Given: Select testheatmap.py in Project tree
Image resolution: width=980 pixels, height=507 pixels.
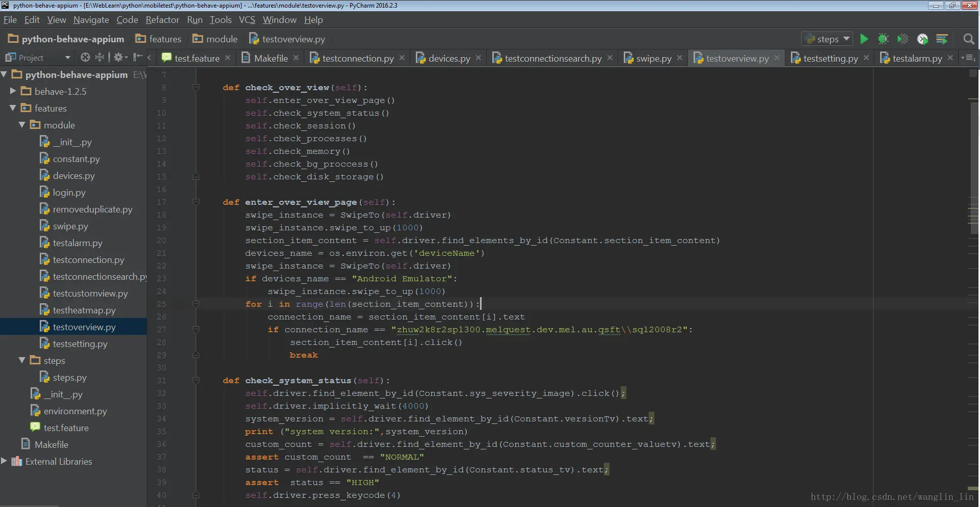Looking at the screenshot, I should [x=84, y=310].
